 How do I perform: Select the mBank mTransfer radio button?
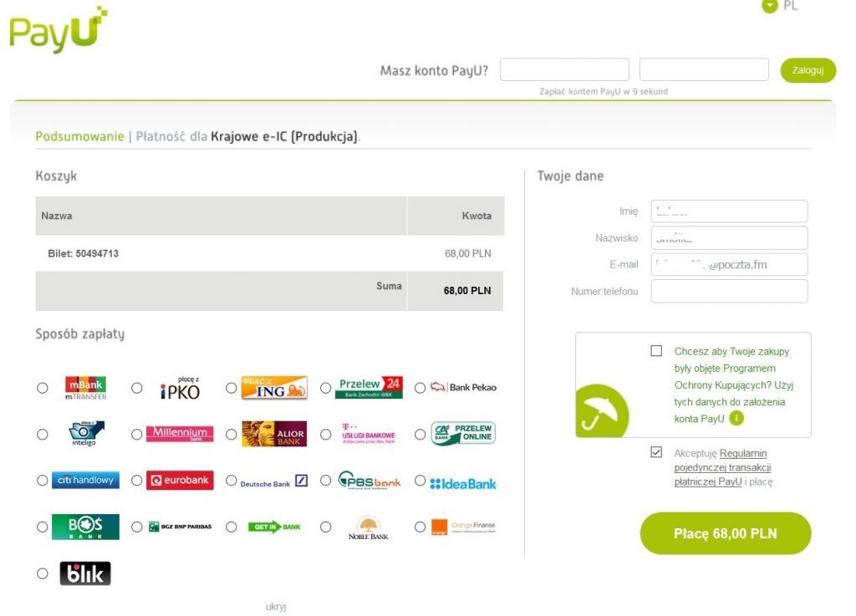click(x=42, y=388)
